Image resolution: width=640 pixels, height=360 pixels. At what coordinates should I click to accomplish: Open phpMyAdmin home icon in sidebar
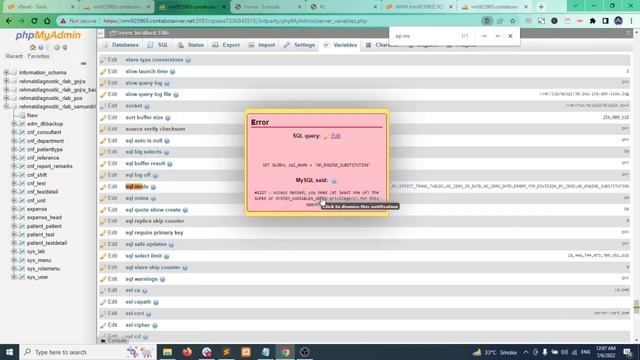(x=33, y=47)
